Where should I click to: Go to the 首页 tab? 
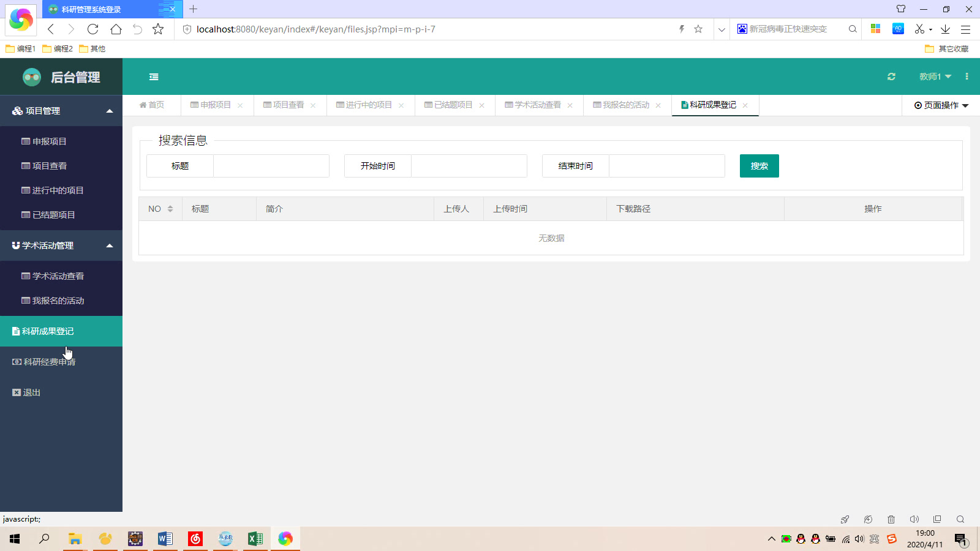pyautogui.click(x=152, y=105)
